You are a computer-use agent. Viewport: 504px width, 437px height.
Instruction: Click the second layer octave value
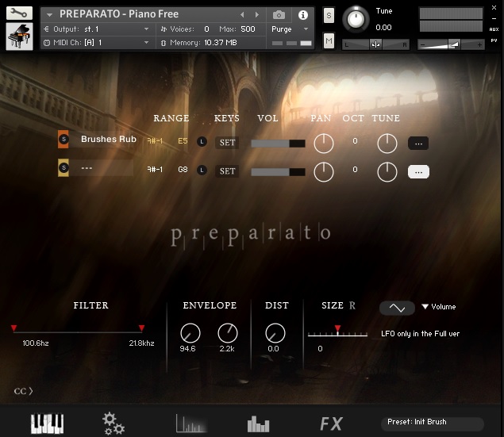pos(355,170)
